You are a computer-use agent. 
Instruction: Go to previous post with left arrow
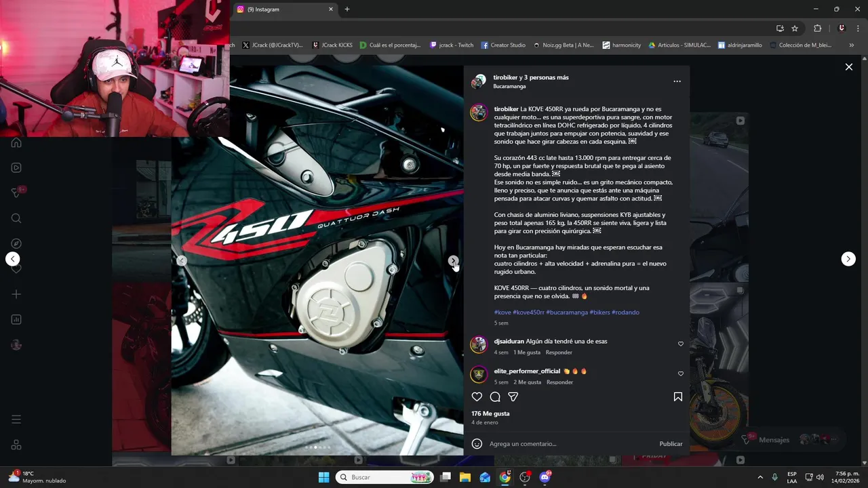[x=13, y=259]
